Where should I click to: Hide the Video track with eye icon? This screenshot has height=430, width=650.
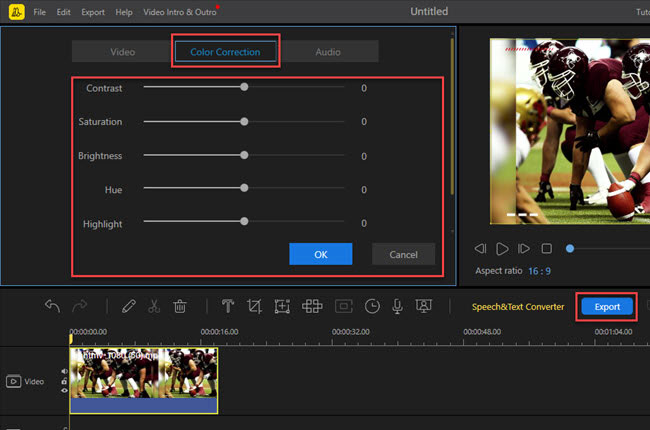pos(64,390)
